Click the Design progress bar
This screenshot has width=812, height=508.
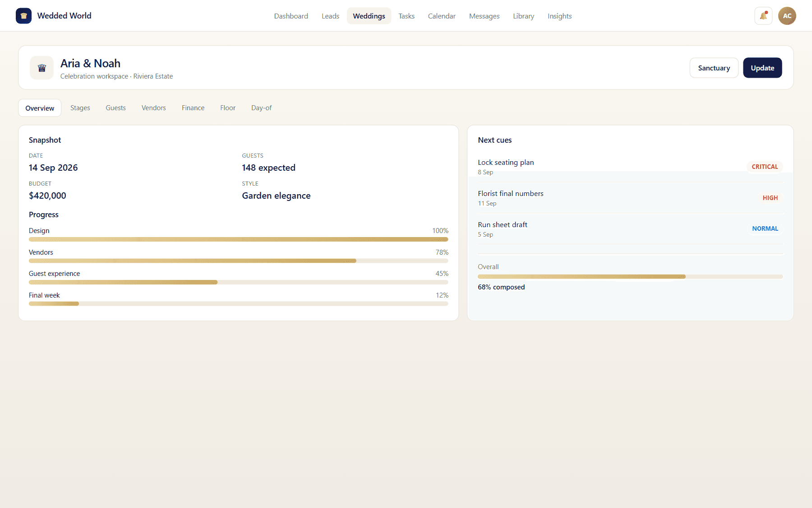239,239
